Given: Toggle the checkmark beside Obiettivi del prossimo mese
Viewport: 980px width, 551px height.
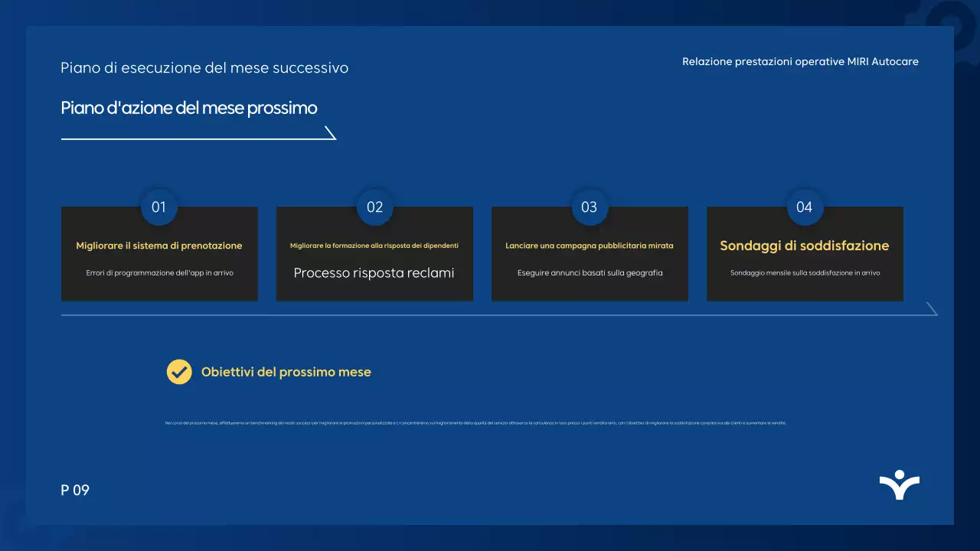Looking at the screenshot, I should pos(179,372).
